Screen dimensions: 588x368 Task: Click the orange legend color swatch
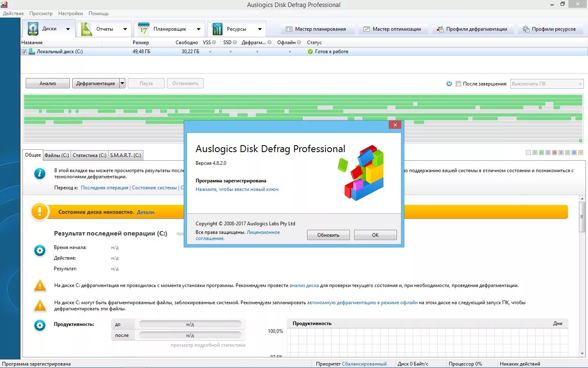pos(581,153)
